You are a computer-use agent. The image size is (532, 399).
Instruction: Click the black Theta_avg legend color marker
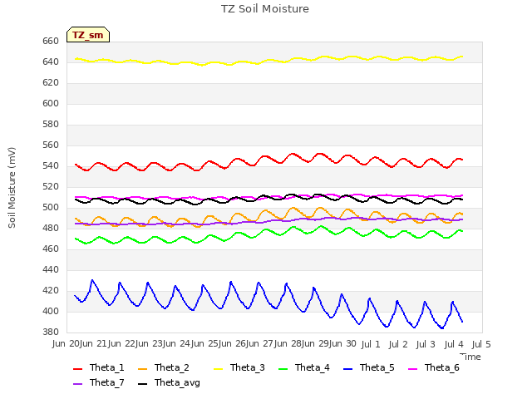(142, 383)
